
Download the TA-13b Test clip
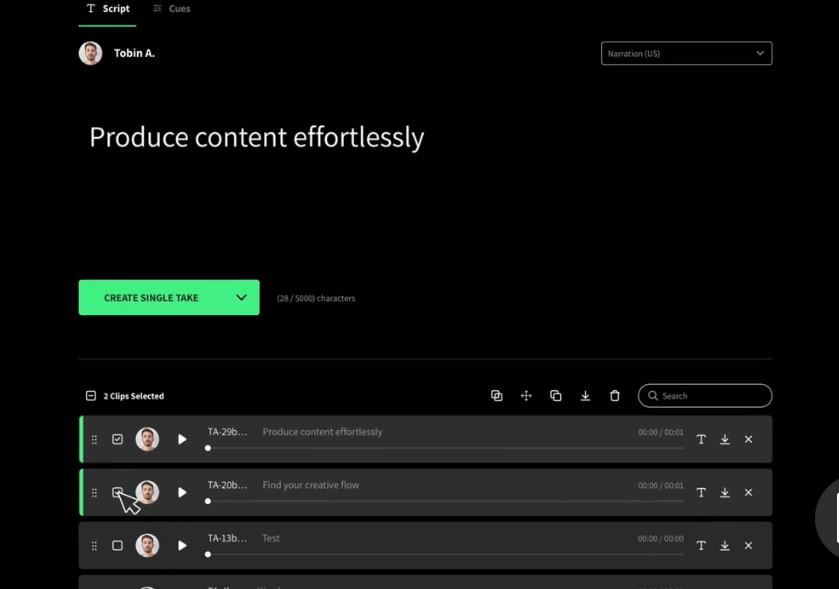tap(724, 545)
